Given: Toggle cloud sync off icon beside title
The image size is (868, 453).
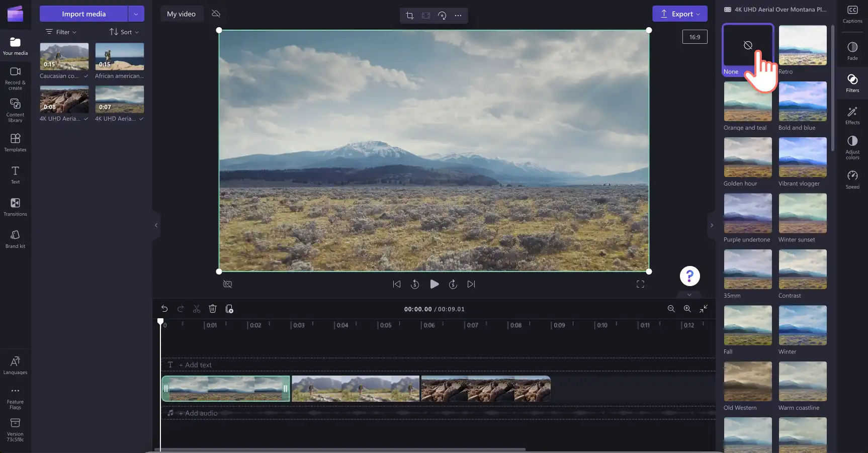Looking at the screenshot, I should tap(216, 14).
